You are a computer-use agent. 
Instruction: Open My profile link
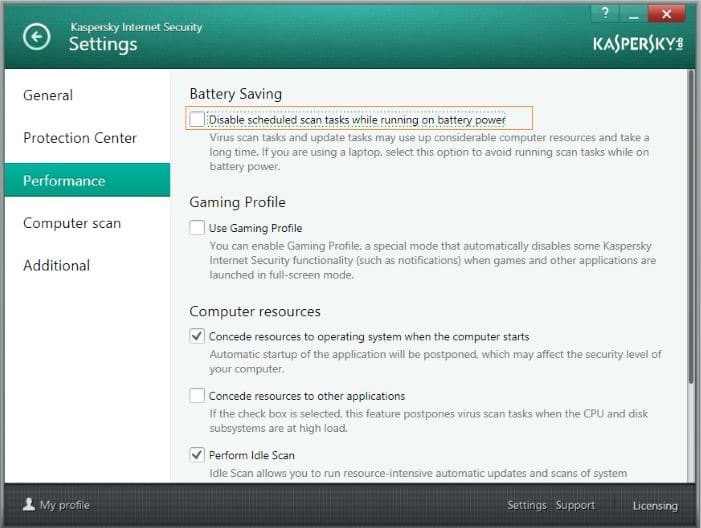click(65, 505)
